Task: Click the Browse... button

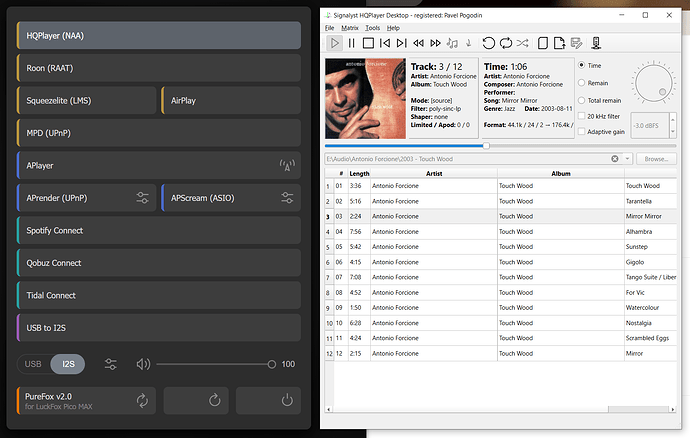Action: pyautogui.click(x=656, y=159)
